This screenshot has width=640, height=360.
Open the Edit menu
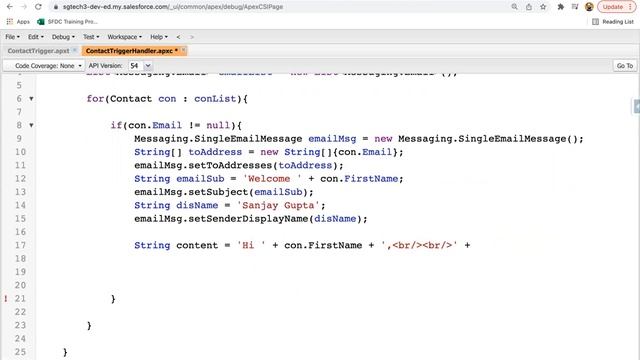coord(36,37)
